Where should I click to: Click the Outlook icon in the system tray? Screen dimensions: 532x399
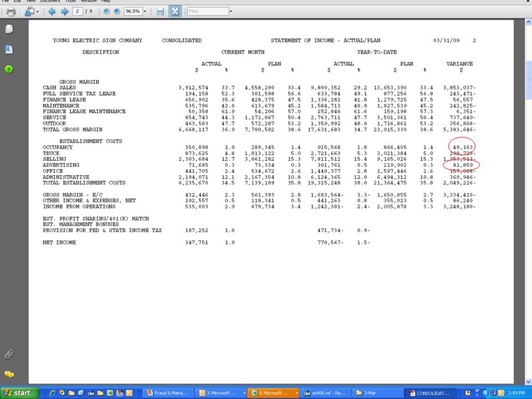(x=502, y=393)
